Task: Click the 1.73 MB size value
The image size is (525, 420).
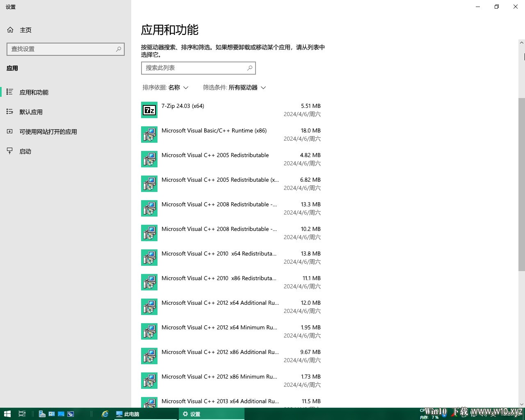Action: coord(311,377)
